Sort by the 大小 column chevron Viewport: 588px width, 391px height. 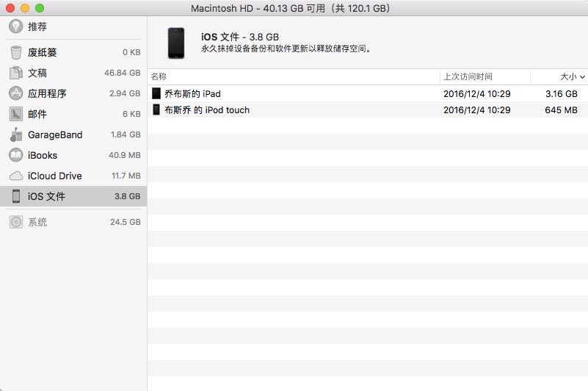click(x=582, y=77)
